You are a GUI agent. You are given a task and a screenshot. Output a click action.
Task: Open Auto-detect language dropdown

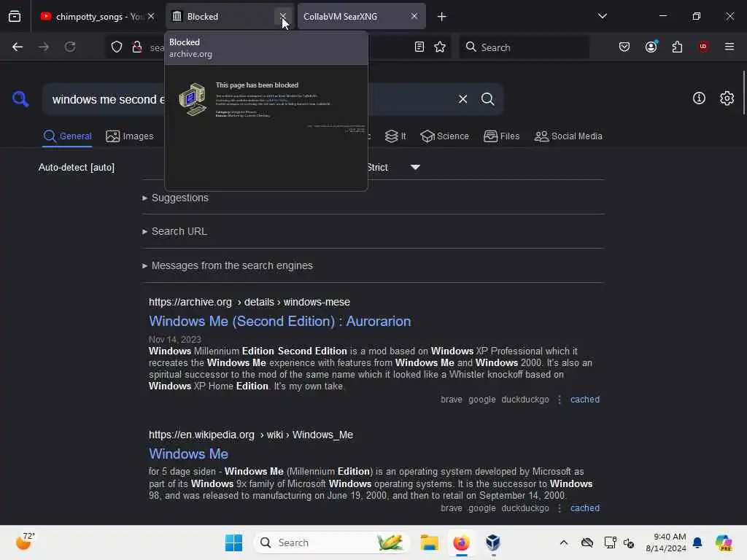pyautogui.click(x=77, y=168)
